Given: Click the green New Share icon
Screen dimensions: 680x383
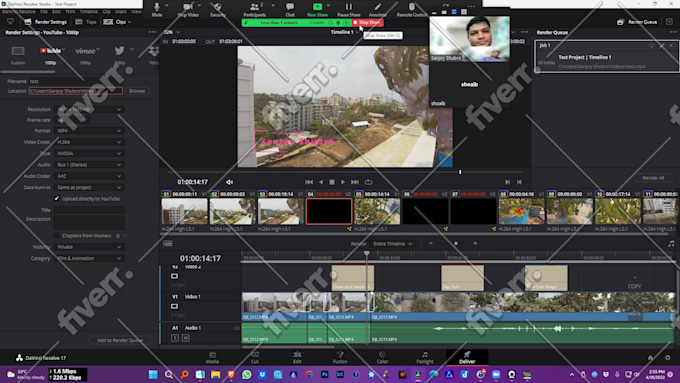Looking at the screenshot, I should coord(317,7).
